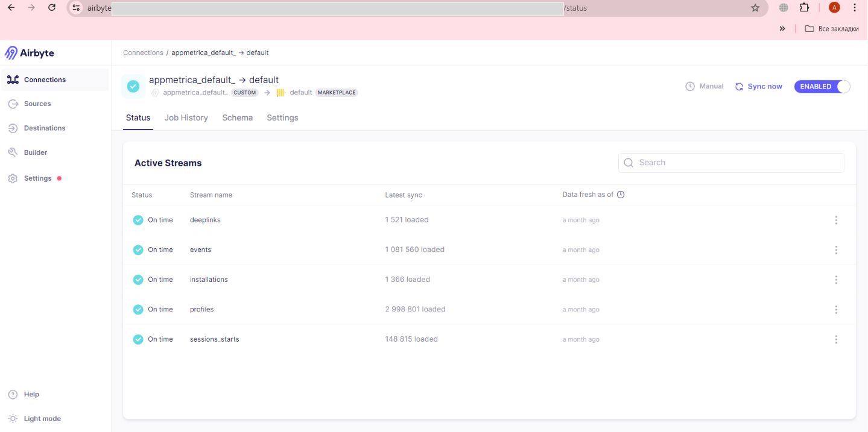Click the status check icon for events

[x=138, y=249]
